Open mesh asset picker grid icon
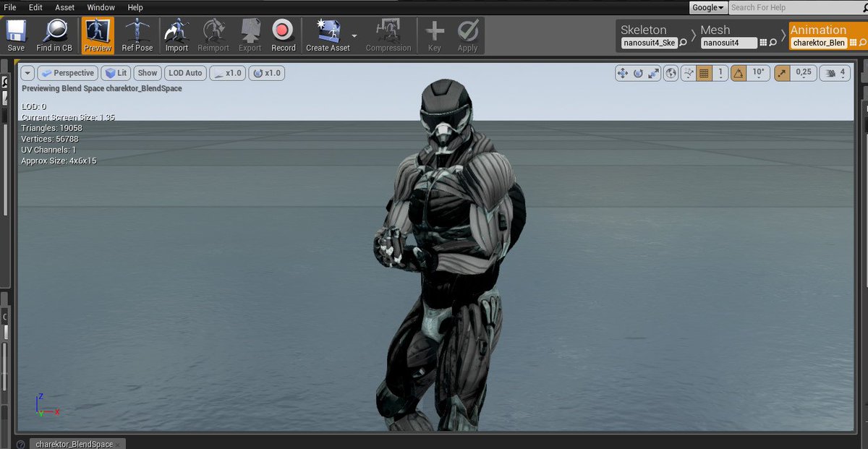The image size is (868, 449). 763,43
